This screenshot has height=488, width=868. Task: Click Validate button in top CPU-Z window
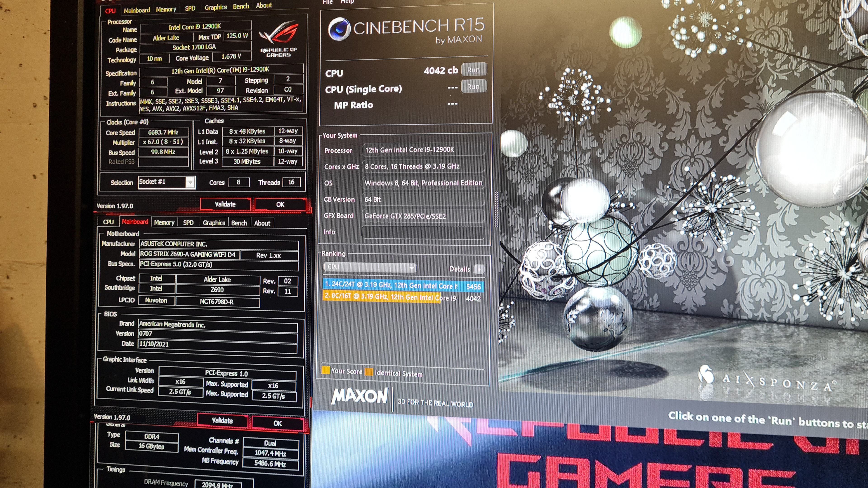(225, 204)
